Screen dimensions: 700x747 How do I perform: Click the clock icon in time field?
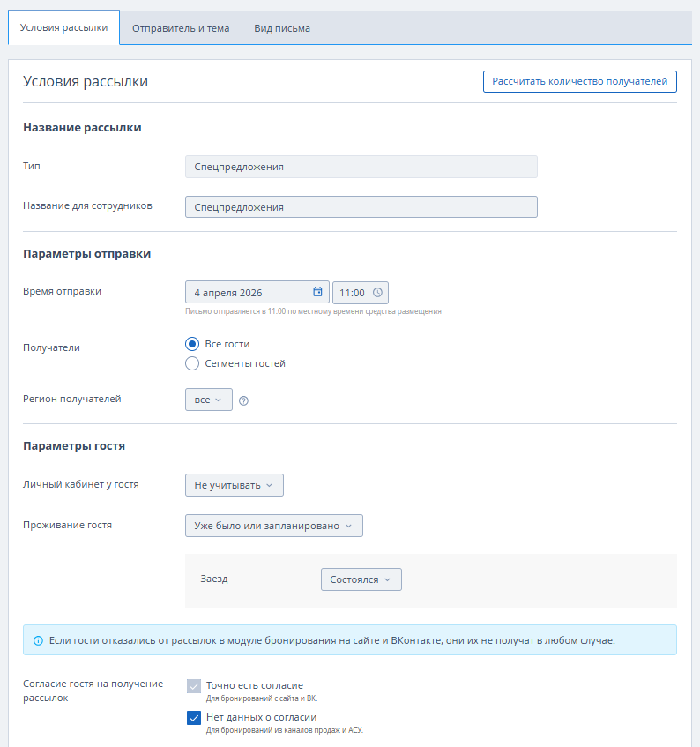tap(377, 293)
